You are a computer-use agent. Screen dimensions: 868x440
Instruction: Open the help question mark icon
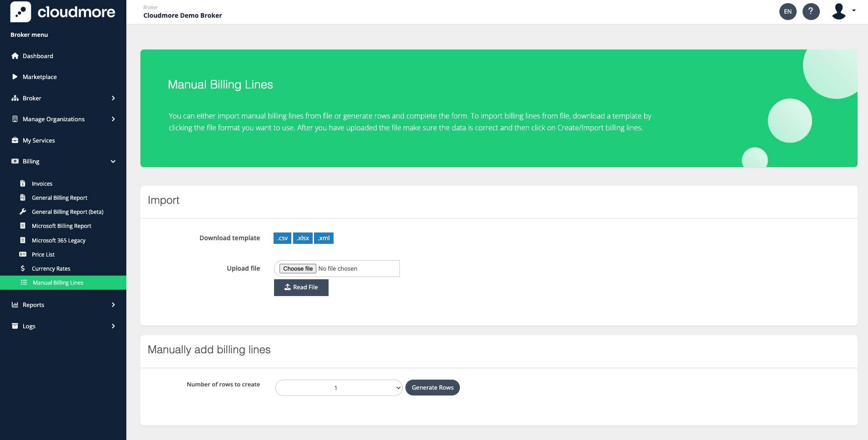tap(811, 11)
